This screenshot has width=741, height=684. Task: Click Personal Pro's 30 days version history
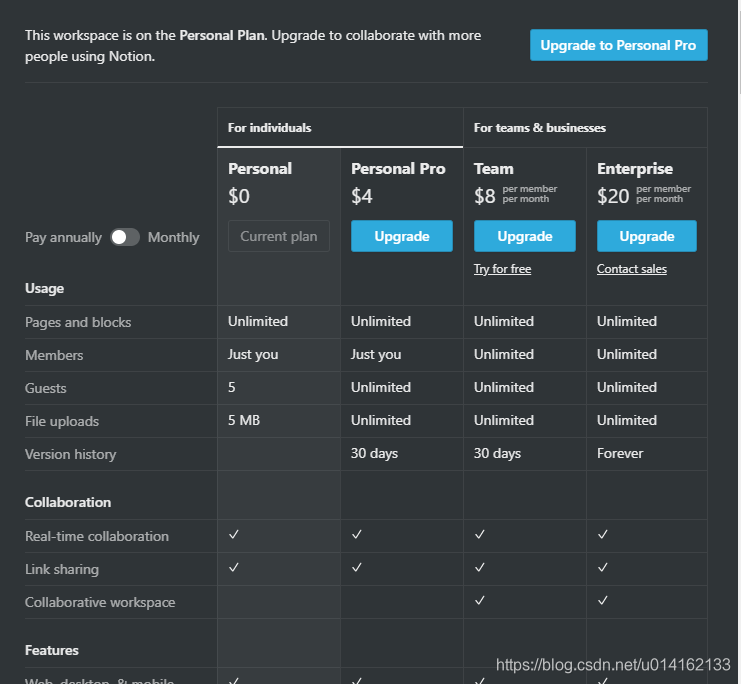[x=374, y=453]
